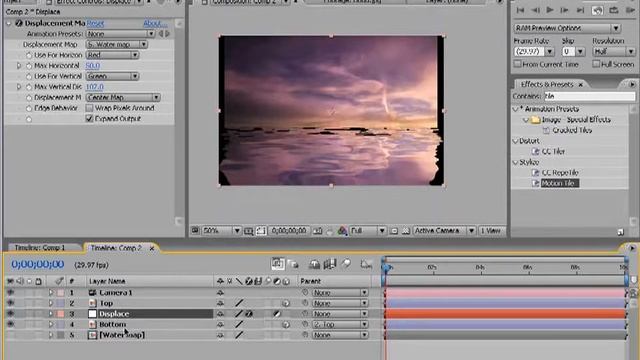Go to last frame in Time Controls
The image size is (640, 360).
click(580, 10)
